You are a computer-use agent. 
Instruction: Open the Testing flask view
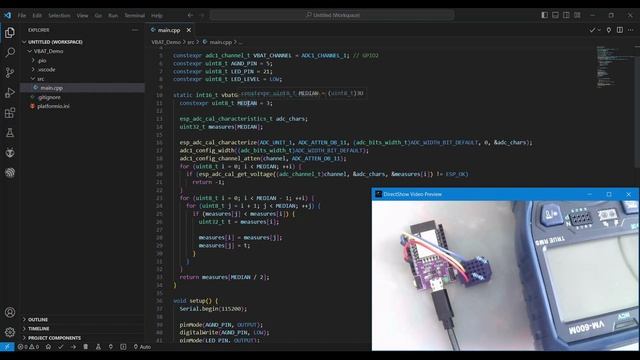(10, 133)
